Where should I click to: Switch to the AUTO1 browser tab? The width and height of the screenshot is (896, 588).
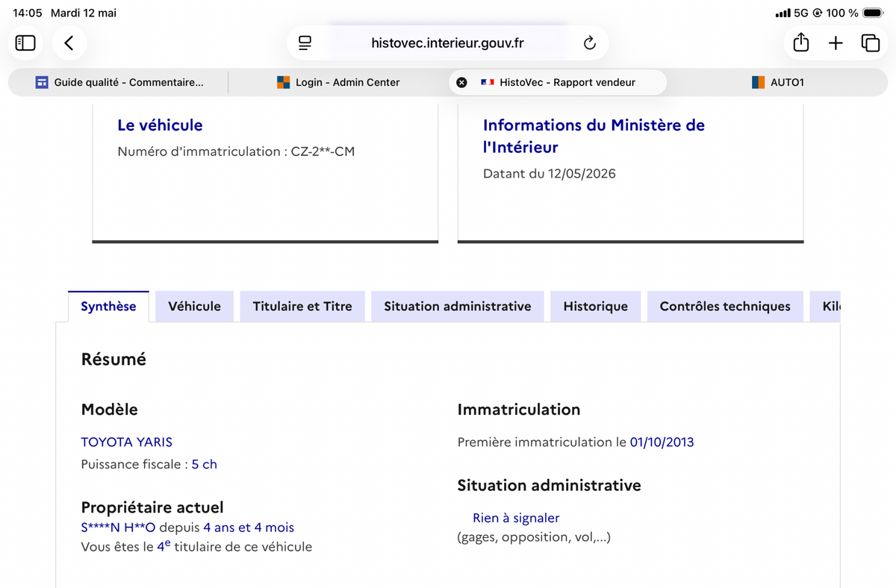coord(777,82)
